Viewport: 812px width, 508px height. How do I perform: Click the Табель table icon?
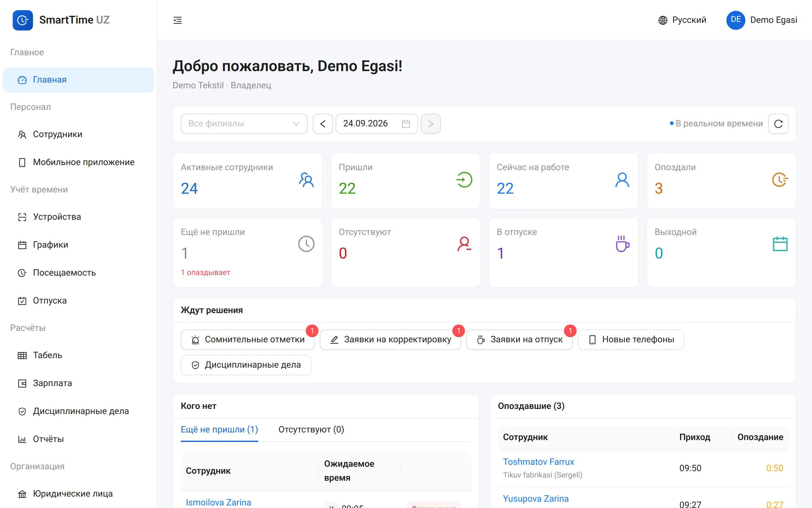(22, 356)
